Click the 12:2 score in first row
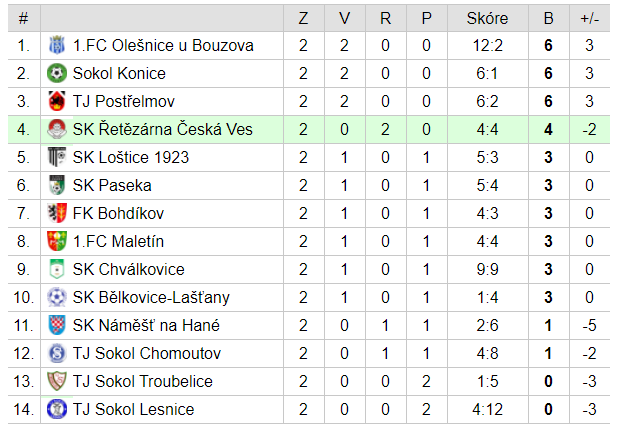Viewport: 617px width, 427px height. point(487,45)
